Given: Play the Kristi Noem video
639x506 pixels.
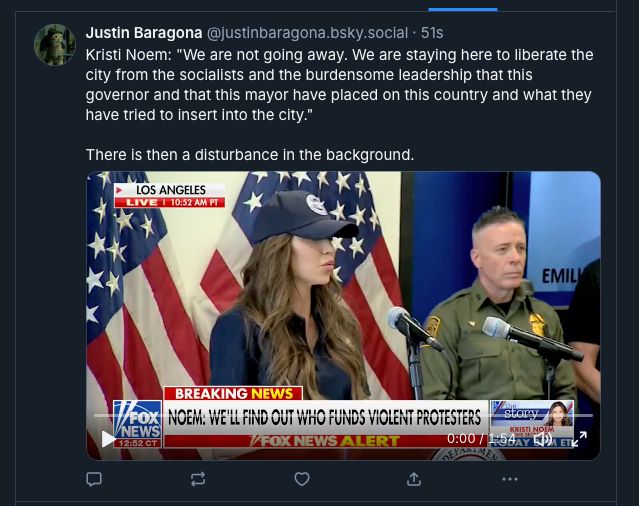Looking at the screenshot, I should coord(108,438).
